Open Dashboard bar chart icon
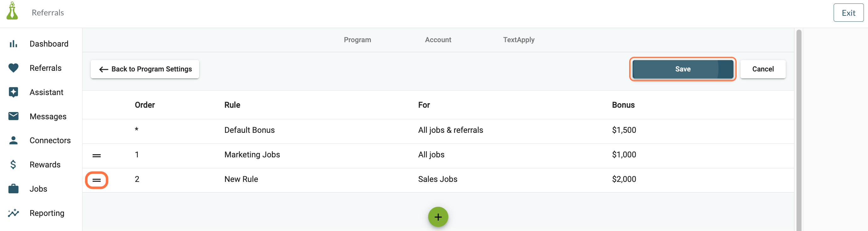868x231 pixels. 13,44
